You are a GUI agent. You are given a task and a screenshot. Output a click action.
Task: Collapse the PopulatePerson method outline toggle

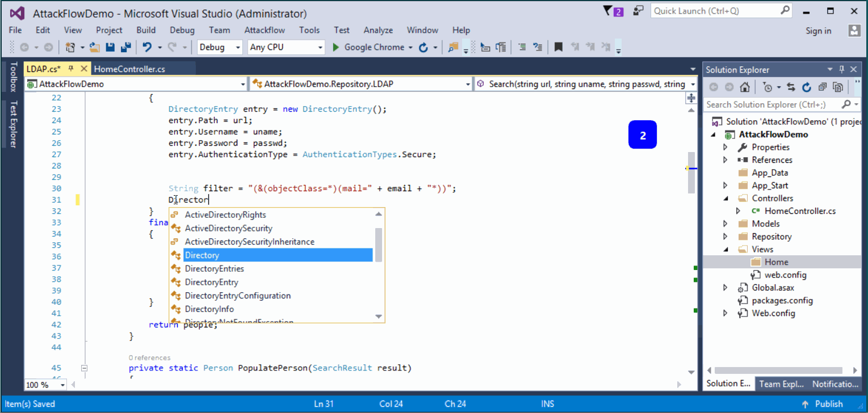(85, 368)
